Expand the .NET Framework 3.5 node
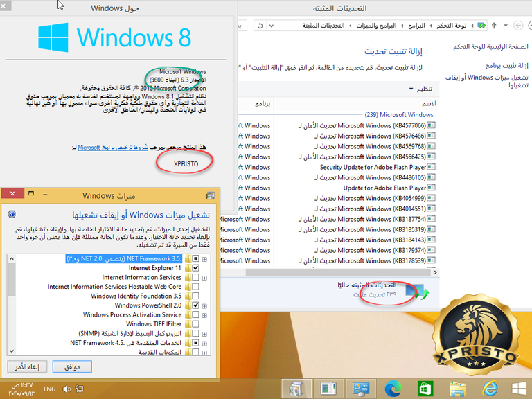 point(204,259)
